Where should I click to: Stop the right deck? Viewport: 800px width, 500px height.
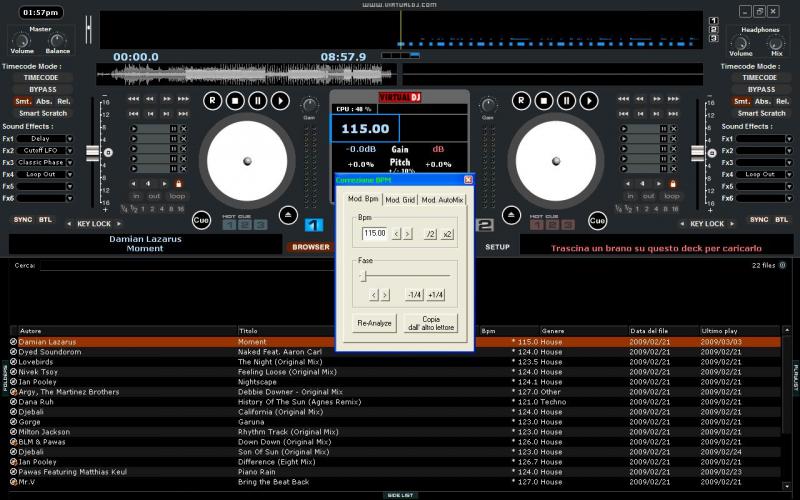544,101
